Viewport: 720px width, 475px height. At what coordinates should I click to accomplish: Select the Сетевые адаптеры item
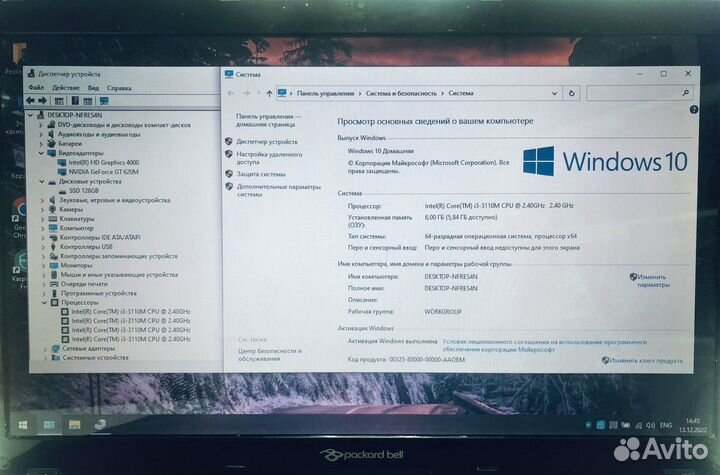coord(89,348)
